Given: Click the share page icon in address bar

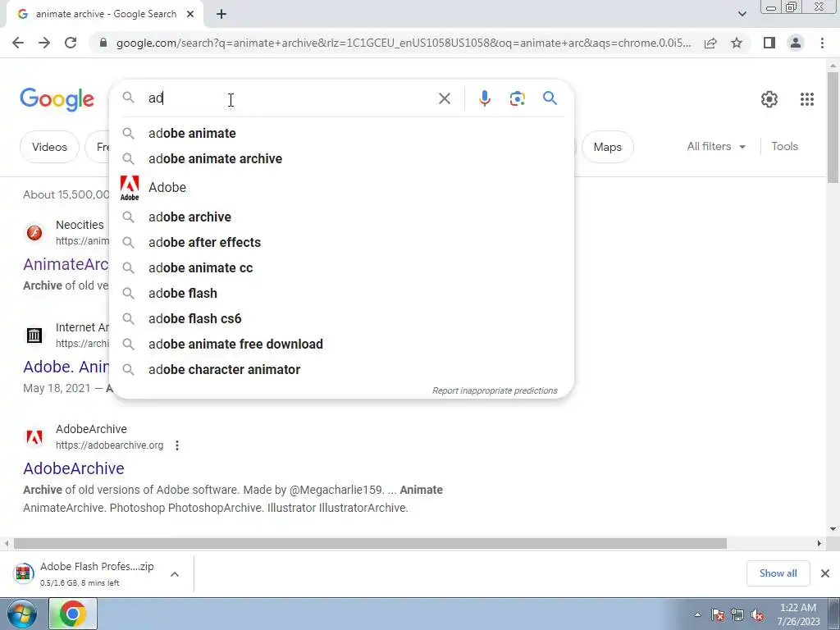Looking at the screenshot, I should tap(710, 43).
